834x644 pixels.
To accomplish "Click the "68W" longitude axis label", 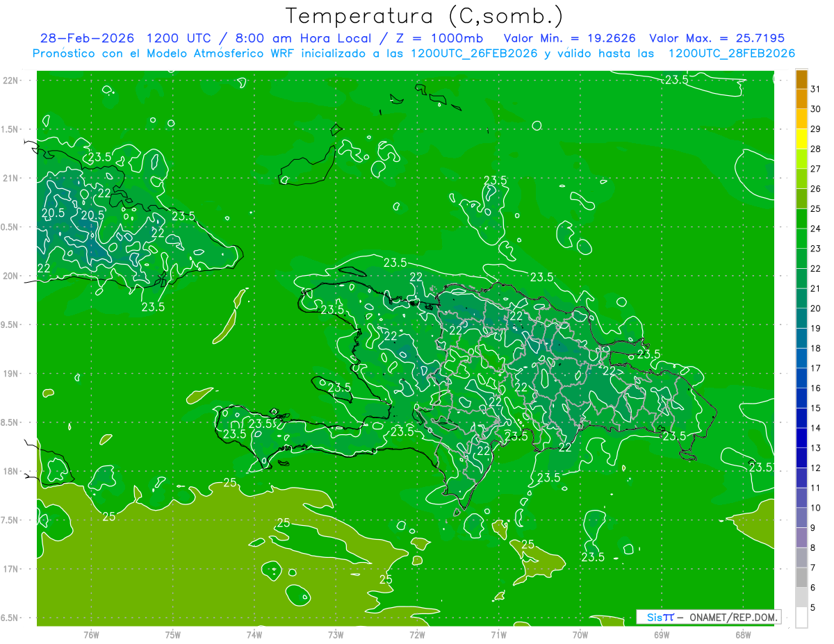I will [743, 635].
